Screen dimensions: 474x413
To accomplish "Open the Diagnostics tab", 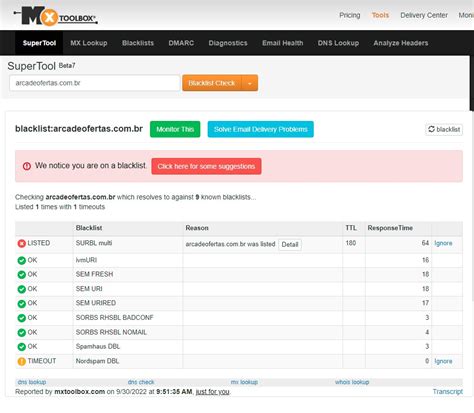I will tap(228, 43).
